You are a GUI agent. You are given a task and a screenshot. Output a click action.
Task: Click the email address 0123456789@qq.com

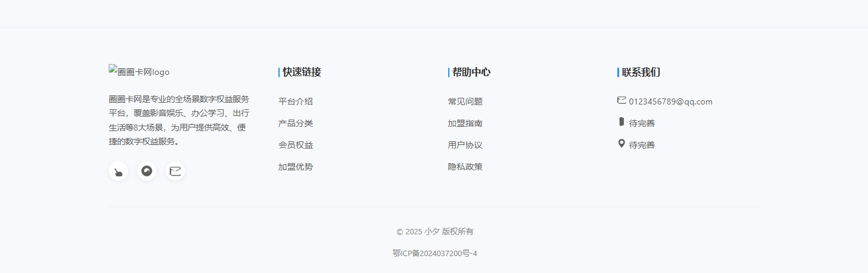[670, 101]
